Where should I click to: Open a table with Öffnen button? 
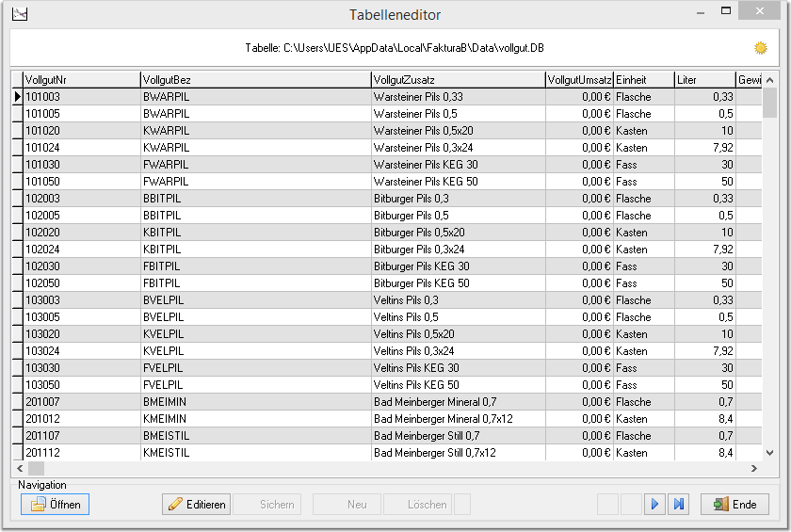coord(55,505)
